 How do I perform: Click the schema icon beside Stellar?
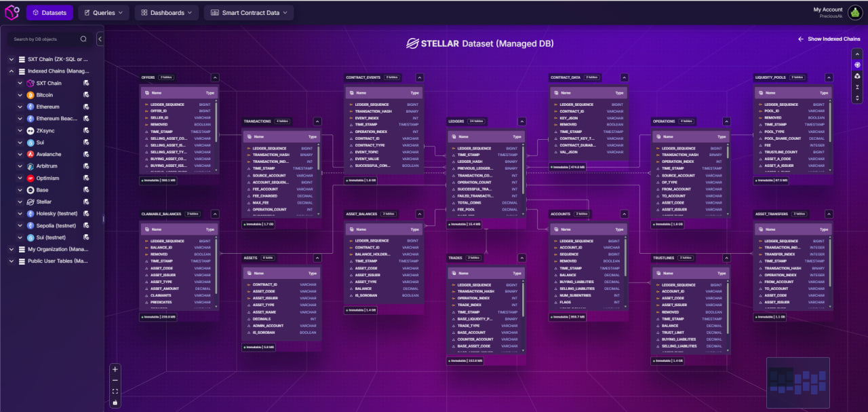pos(87,202)
